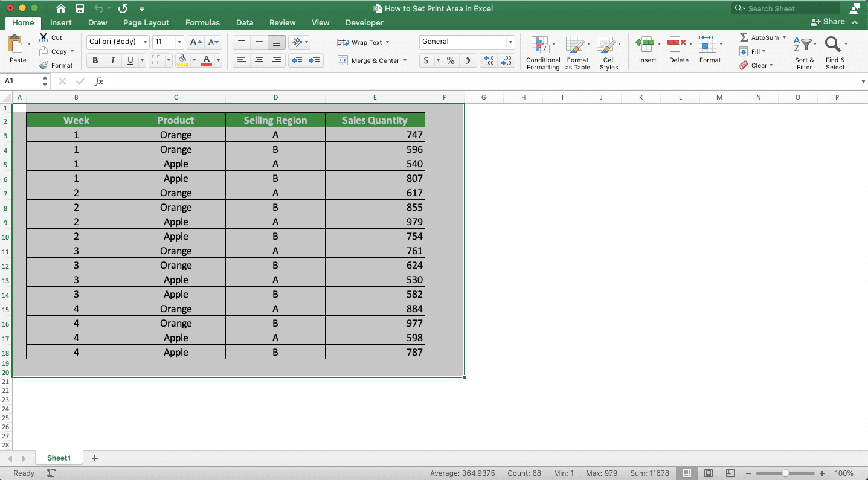This screenshot has height=480, width=868.
Task: Open the Data ribbon tab
Action: click(245, 23)
